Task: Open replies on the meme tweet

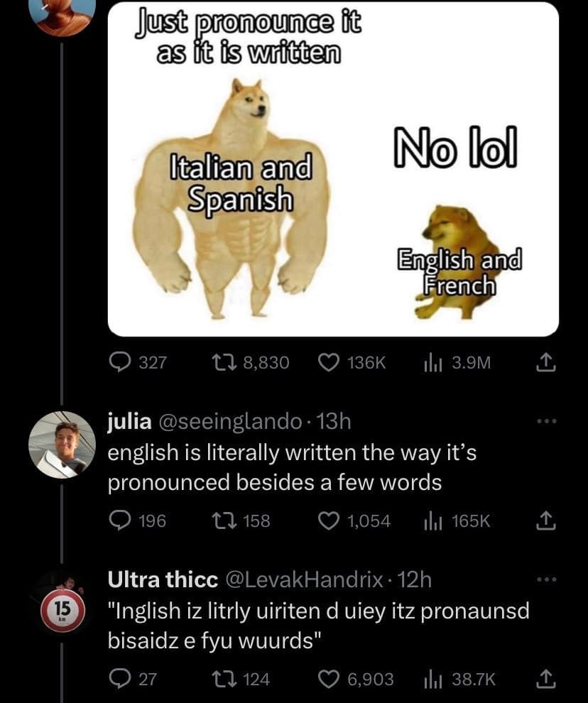Action: tap(138, 362)
